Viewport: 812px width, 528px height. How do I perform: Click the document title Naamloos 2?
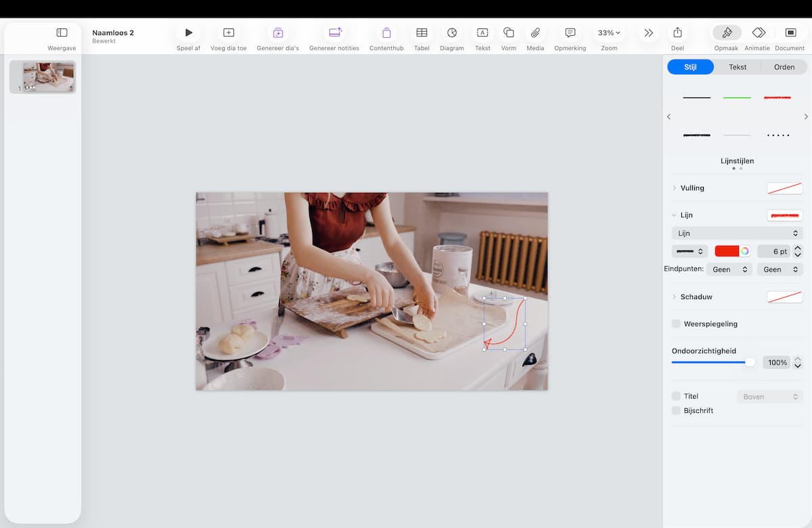pyautogui.click(x=113, y=32)
